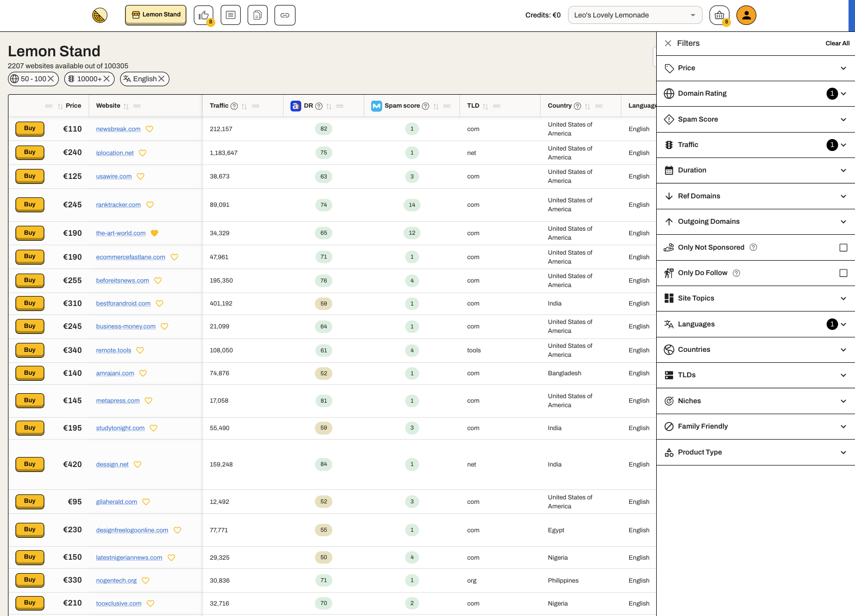
Task: Show the Country column help icon
Action: [577, 106]
